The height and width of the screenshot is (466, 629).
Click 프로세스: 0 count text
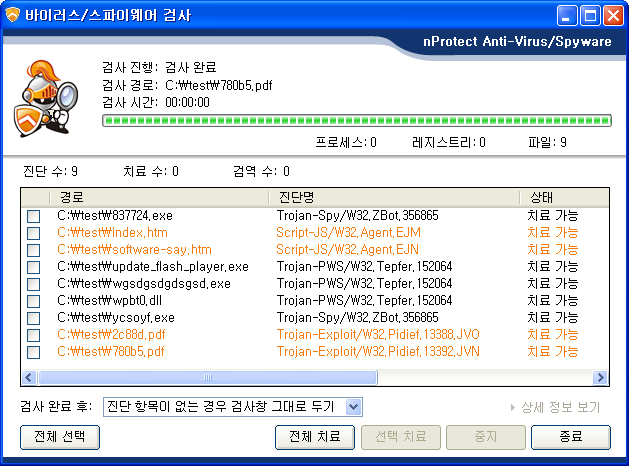click(346, 142)
